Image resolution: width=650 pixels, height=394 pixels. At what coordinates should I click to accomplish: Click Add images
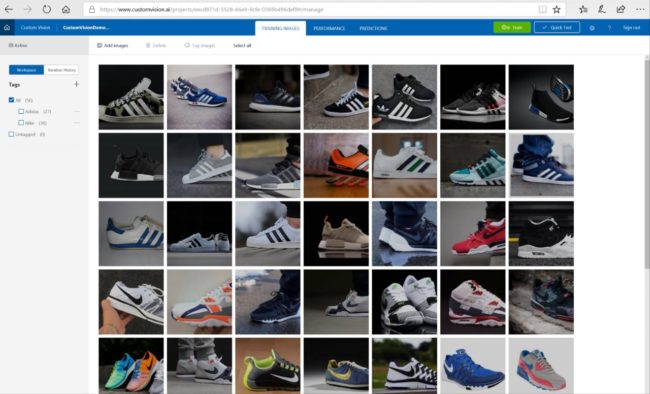[x=113, y=46]
